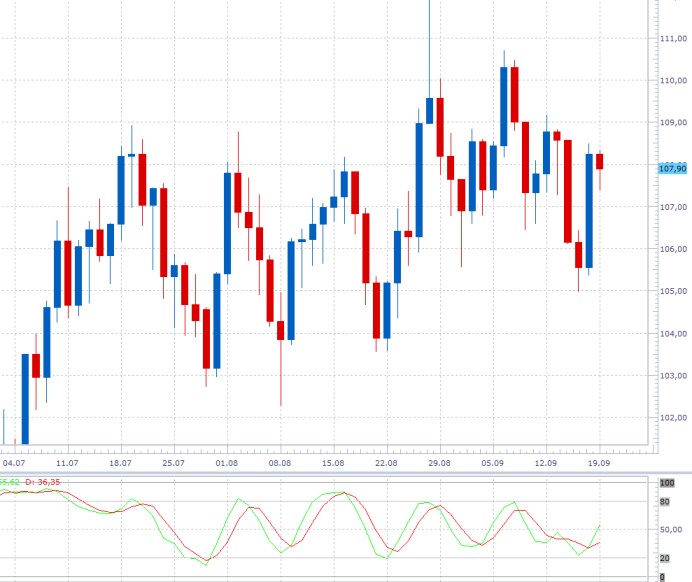Click the 04.07 date label
Screen dimensions: 692x582
tap(14, 463)
